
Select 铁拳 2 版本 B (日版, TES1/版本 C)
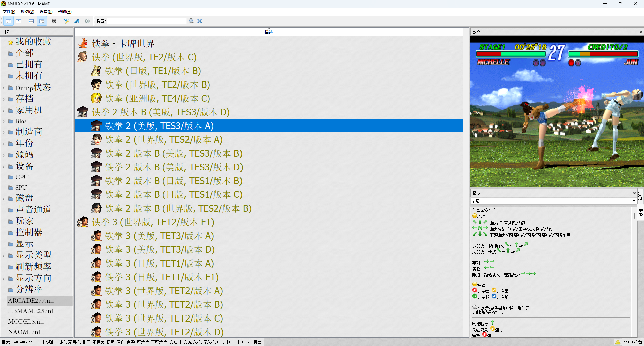click(269, 194)
